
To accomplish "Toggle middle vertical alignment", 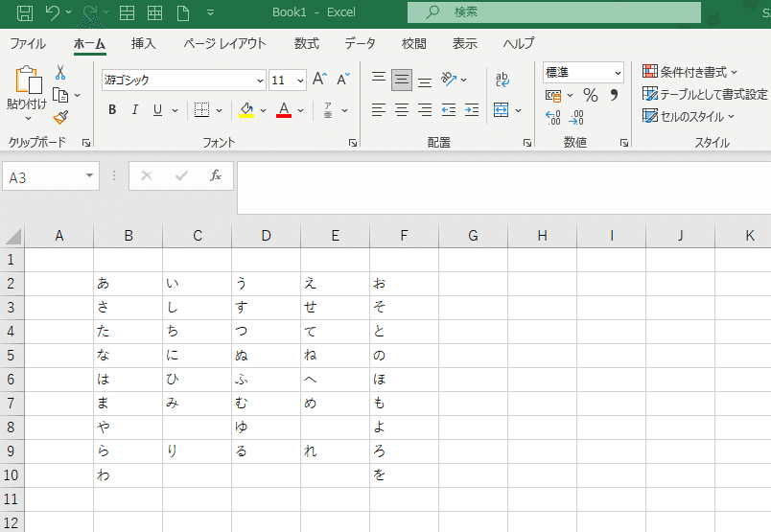I will point(402,80).
